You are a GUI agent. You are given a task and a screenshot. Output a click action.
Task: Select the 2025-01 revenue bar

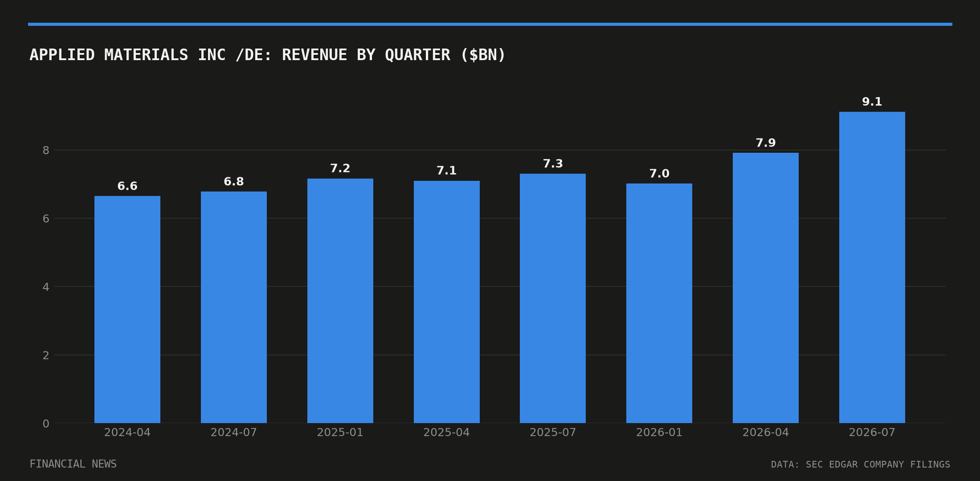click(340, 301)
